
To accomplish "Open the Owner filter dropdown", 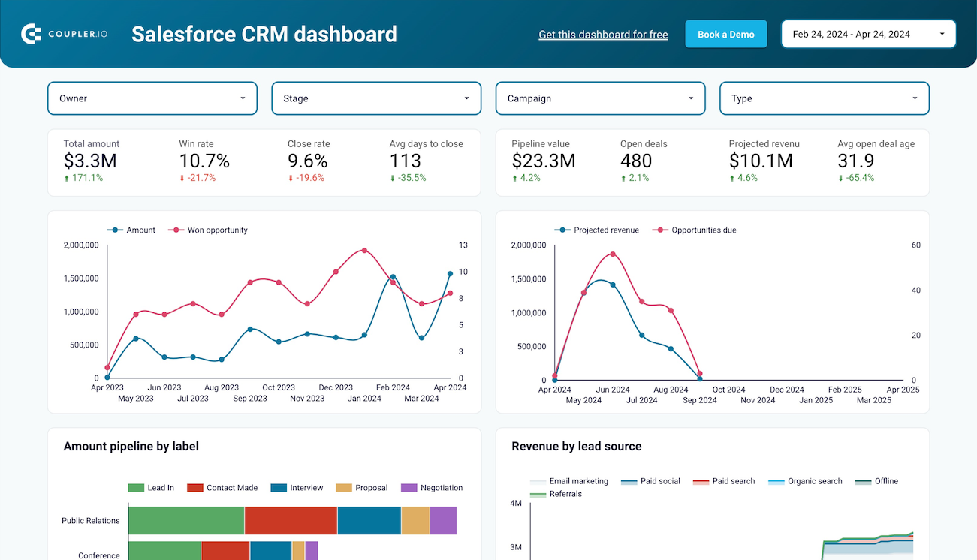I will point(152,98).
